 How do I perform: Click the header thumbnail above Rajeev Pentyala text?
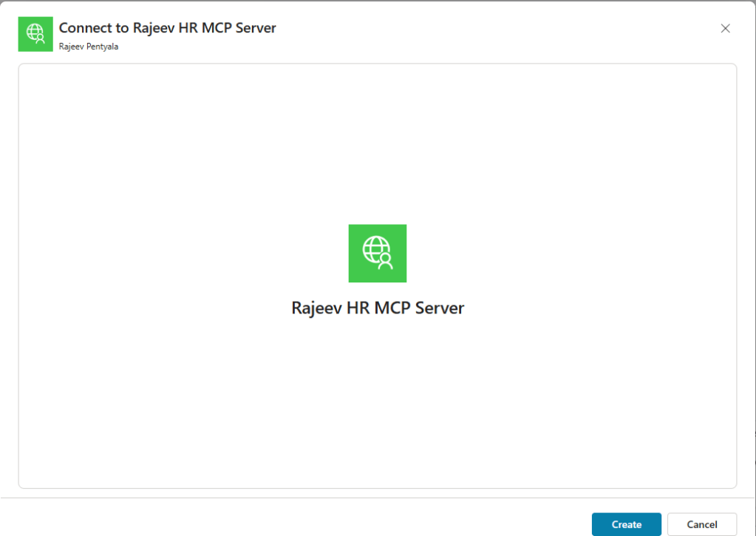[35, 34]
